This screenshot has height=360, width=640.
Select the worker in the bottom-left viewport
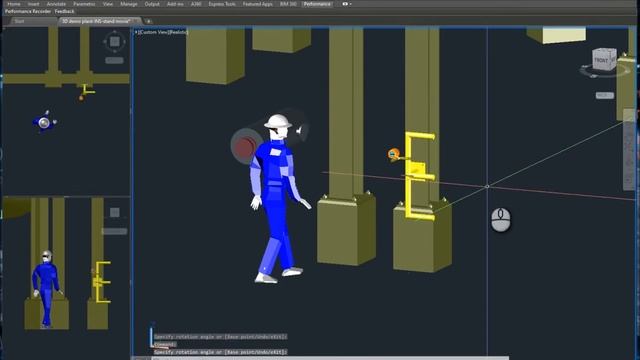pos(47,289)
